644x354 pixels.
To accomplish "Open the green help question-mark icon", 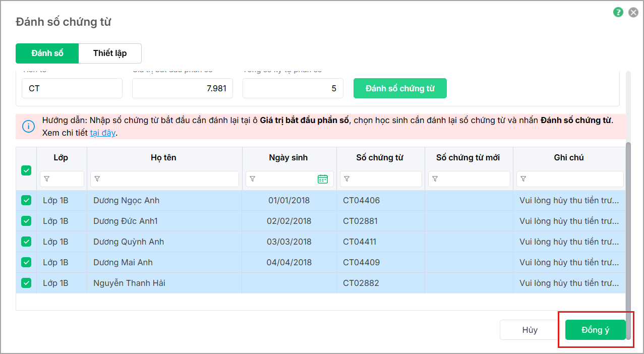I will (x=618, y=12).
